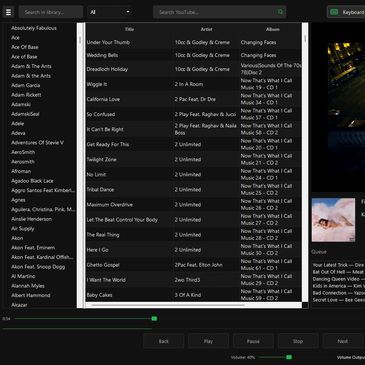Viewport: 365px width, 365px height.
Task: Click the now-playing album cover thumbnail
Action: 333,220
